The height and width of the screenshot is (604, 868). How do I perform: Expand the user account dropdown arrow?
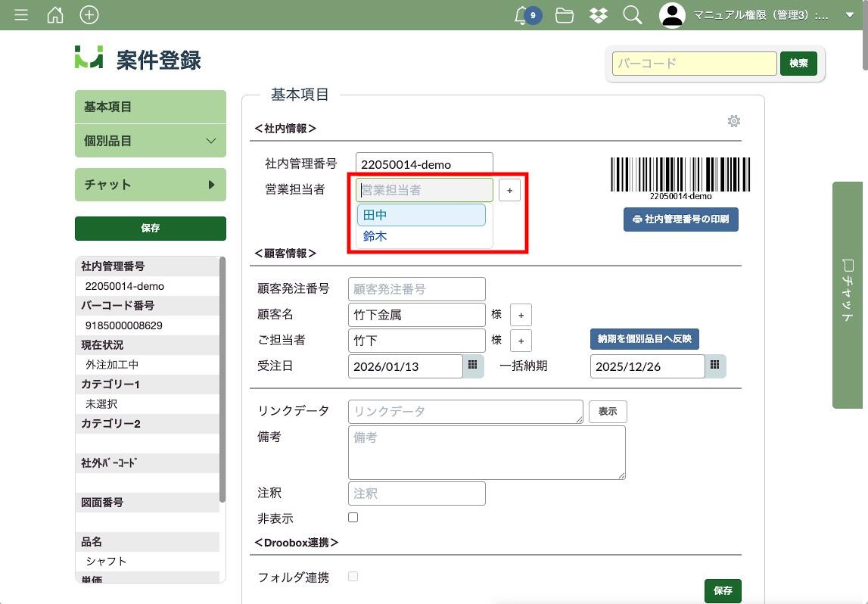tap(849, 15)
